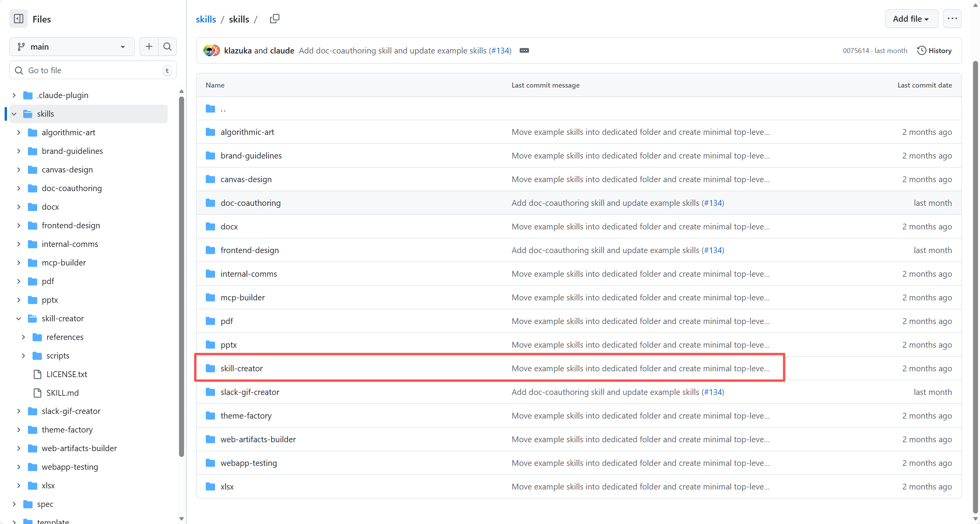Click the file tree scroll down arrow
980x524 pixels.
(181, 519)
